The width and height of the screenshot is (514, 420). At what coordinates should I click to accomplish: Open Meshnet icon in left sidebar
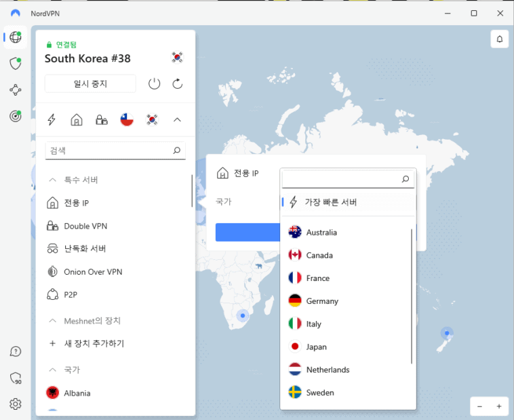[x=15, y=90]
